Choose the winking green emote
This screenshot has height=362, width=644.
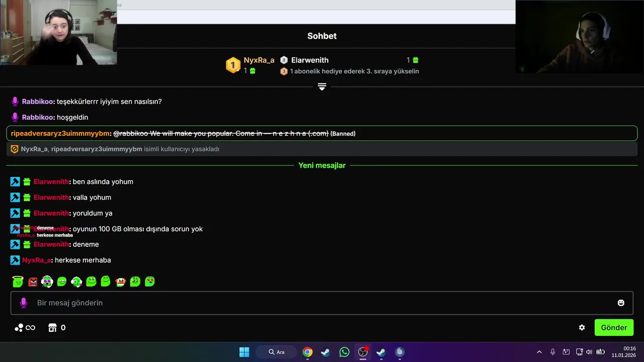coord(135,282)
